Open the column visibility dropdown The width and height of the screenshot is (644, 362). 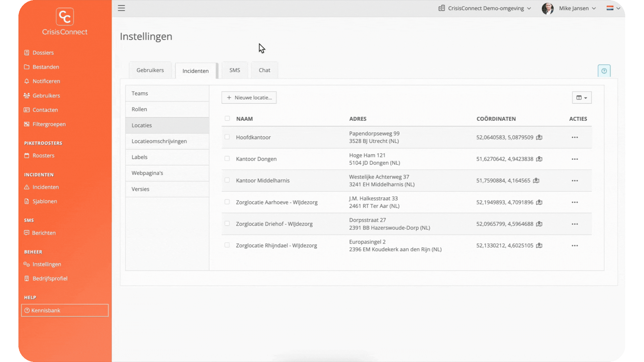[582, 98]
